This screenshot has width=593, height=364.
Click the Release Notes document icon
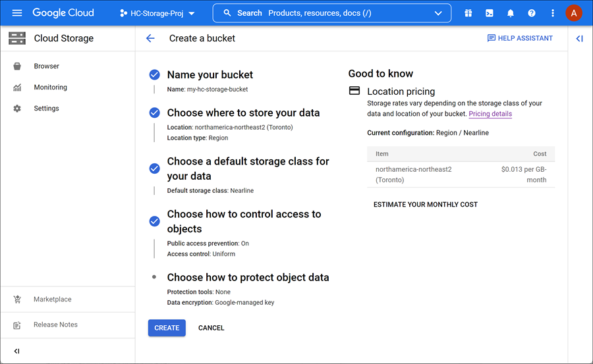coord(17,325)
